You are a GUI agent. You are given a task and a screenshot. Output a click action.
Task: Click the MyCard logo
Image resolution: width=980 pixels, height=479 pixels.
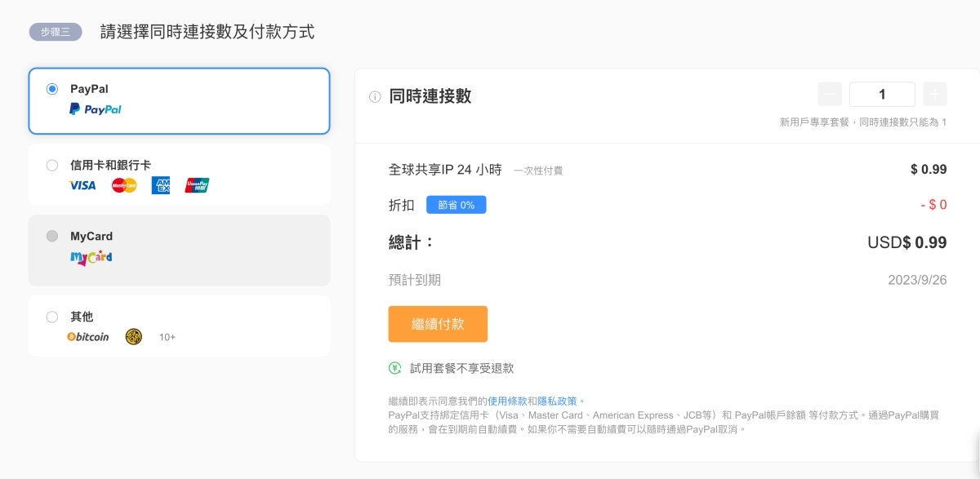[91, 258]
